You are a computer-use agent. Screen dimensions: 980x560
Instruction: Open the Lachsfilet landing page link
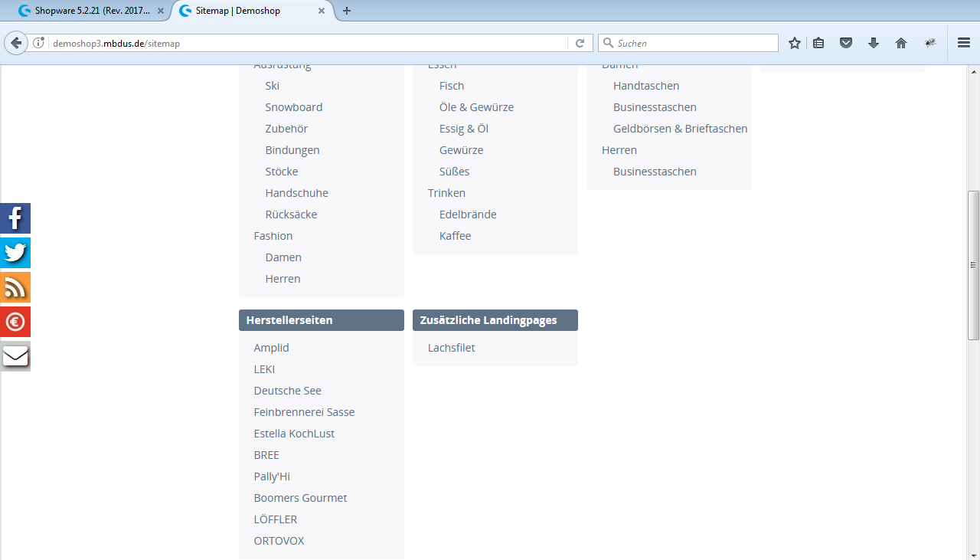(x=452, y=347)
